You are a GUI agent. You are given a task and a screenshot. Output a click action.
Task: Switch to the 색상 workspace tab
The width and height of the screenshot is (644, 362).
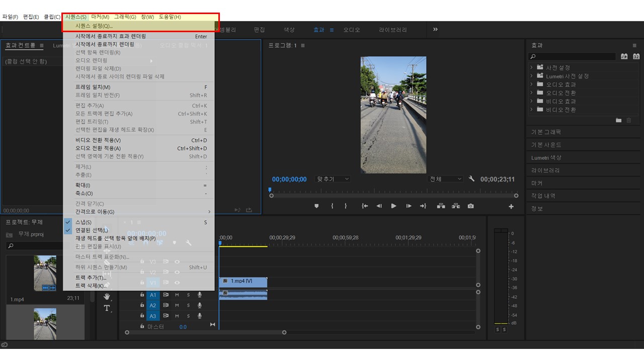pyautogui.click(x=289, y=30)
